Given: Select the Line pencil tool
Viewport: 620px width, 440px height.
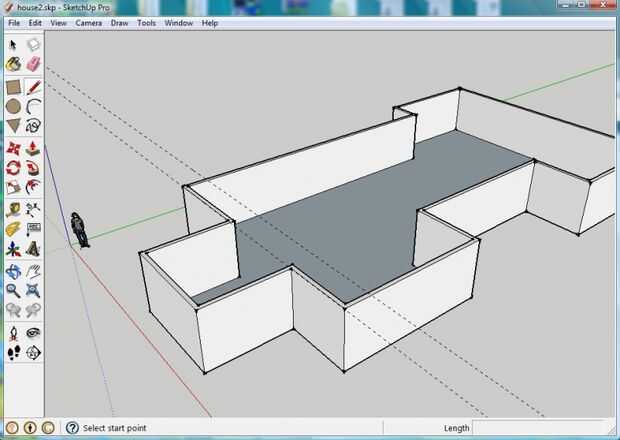Looking at the screenshot, I should [33, 88].
